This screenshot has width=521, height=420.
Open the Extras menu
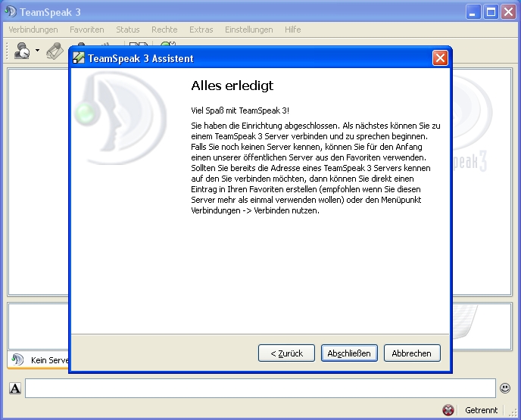(201, 30)
